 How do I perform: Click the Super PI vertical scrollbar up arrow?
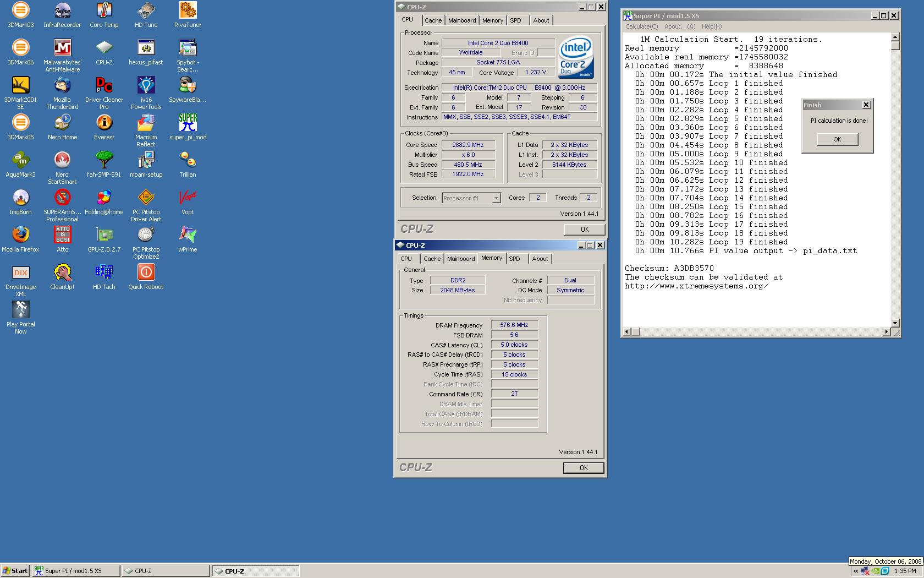(x=895, y=37)
